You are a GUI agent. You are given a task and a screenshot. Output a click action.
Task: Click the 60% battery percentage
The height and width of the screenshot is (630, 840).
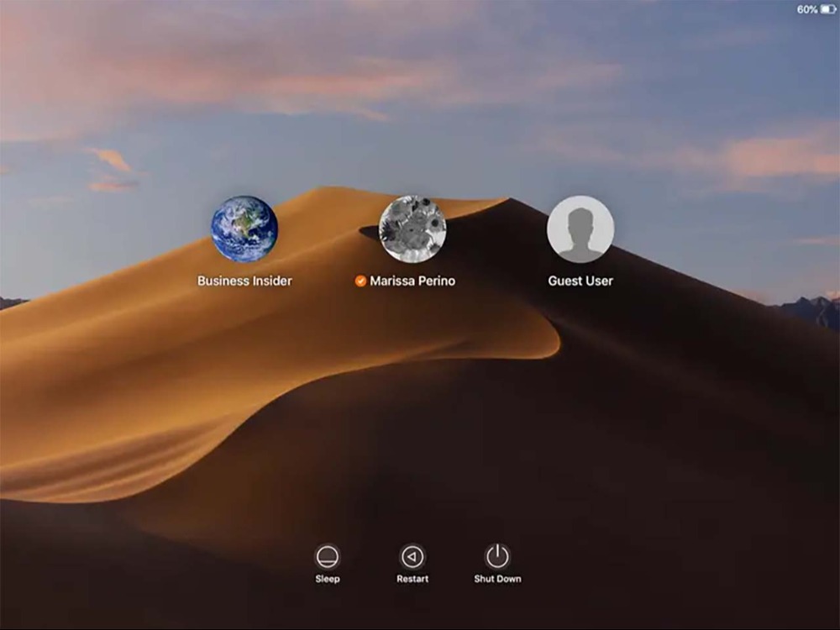806,9
